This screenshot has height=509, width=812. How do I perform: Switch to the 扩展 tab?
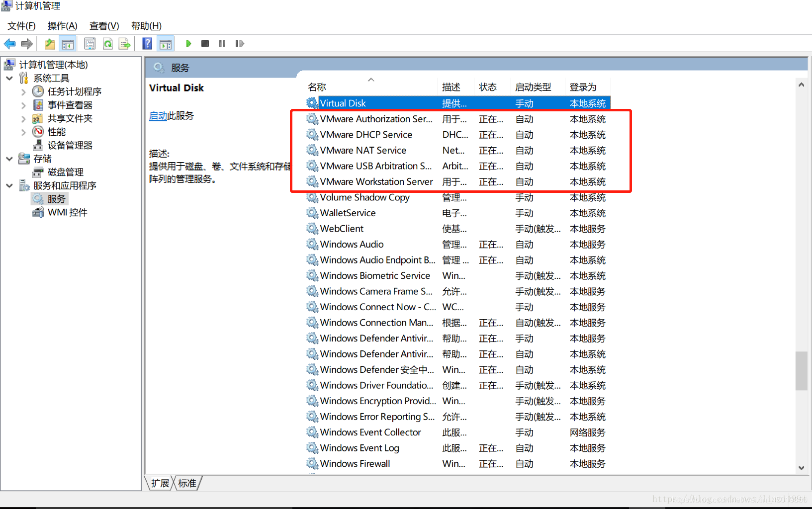tap(160, 483)
